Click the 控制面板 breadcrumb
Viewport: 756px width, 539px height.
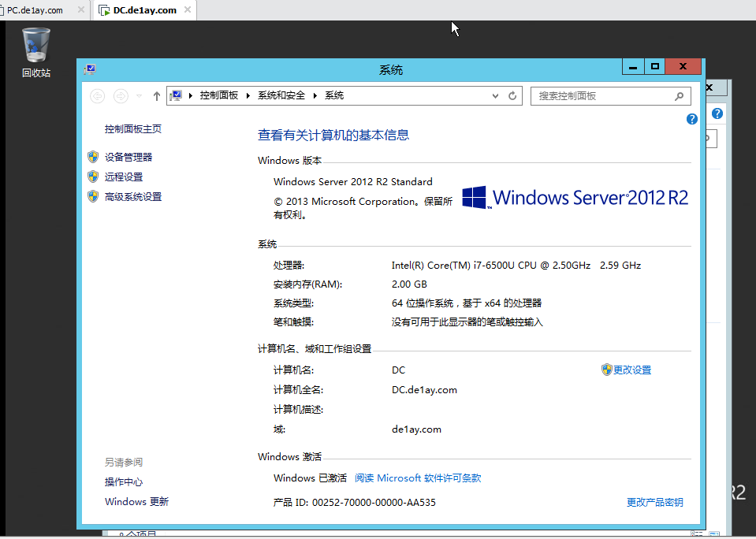(219, 95)
